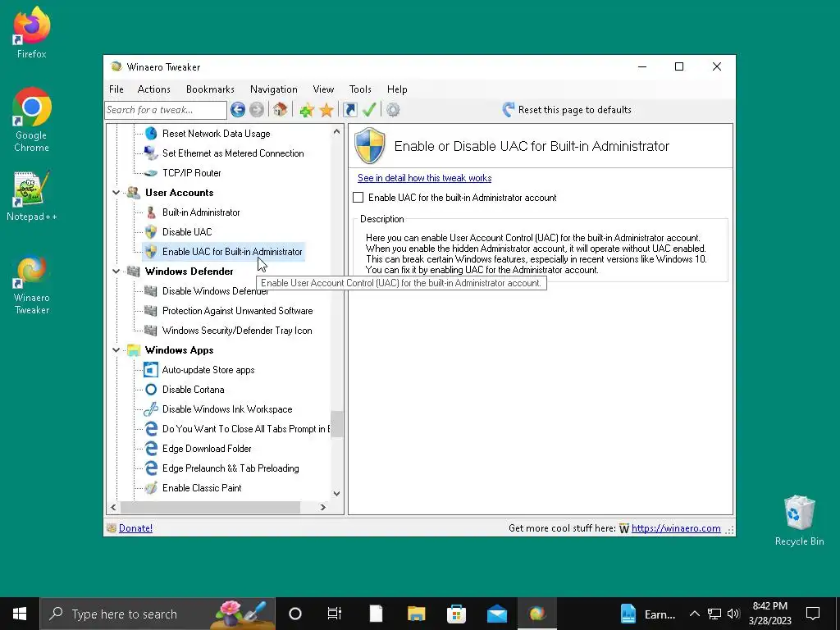Viewport: 840px width, 630px height.
Task: Open the Recycle Bin on desktop
Action: pyautogui.click(x=799, y=520)
